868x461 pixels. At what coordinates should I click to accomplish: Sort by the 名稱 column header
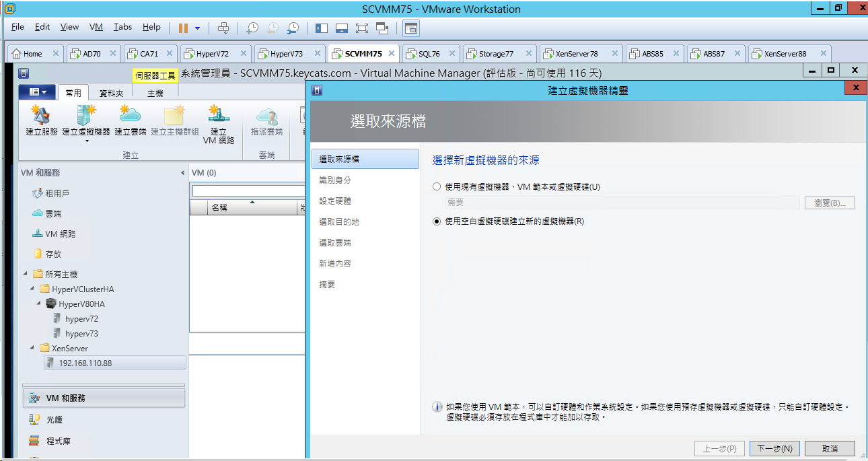252,207
